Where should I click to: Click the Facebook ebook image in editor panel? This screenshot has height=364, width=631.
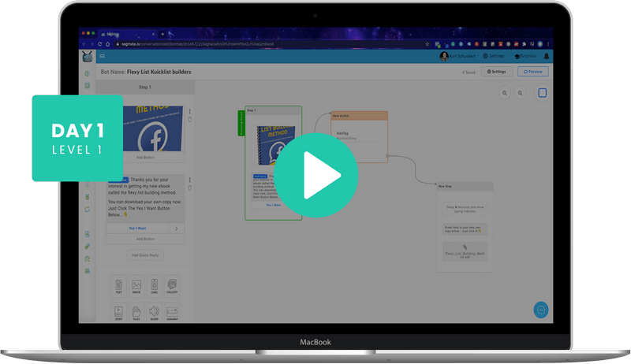click(x=153, y=129)
